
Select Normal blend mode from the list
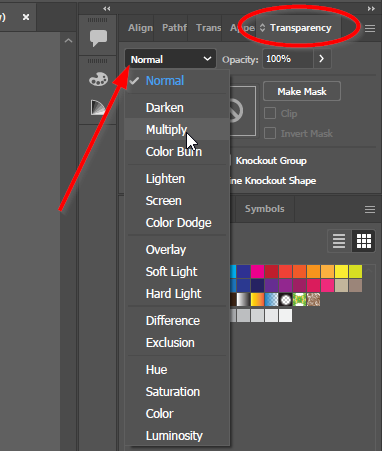coord(177,81)
